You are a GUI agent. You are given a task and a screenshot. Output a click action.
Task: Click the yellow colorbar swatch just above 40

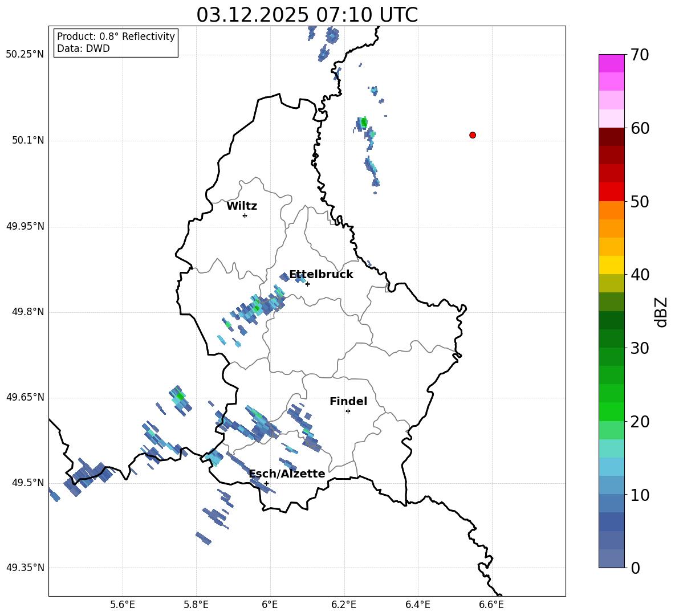(x=611, y=265)
